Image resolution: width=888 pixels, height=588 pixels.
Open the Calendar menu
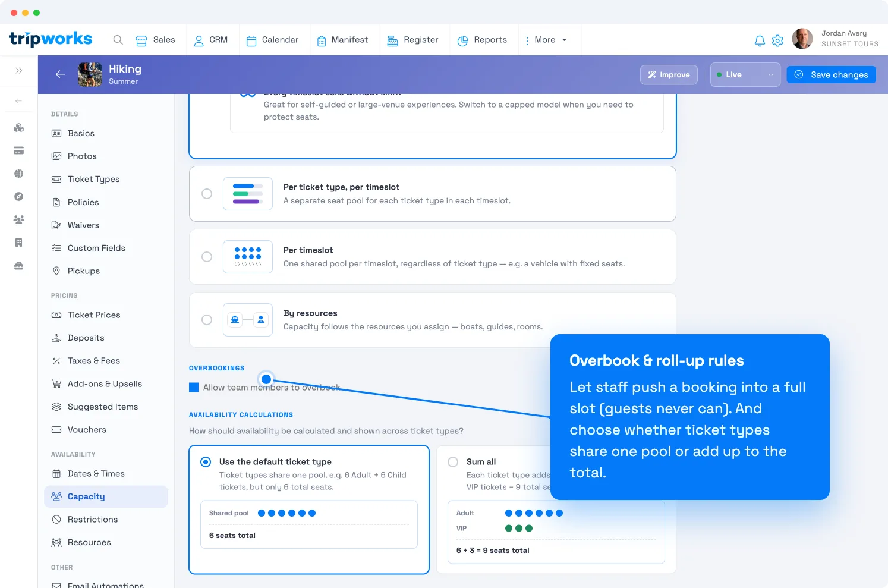272,40
